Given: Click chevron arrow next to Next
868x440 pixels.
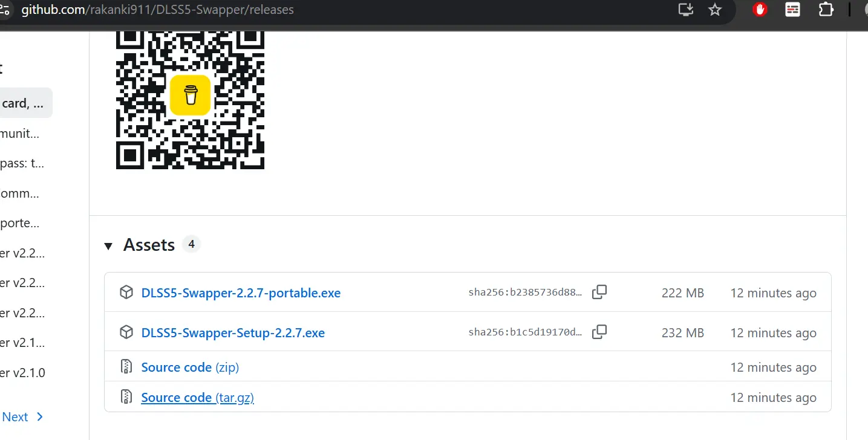Looking at the screenshot, I should tap(39, 417).
